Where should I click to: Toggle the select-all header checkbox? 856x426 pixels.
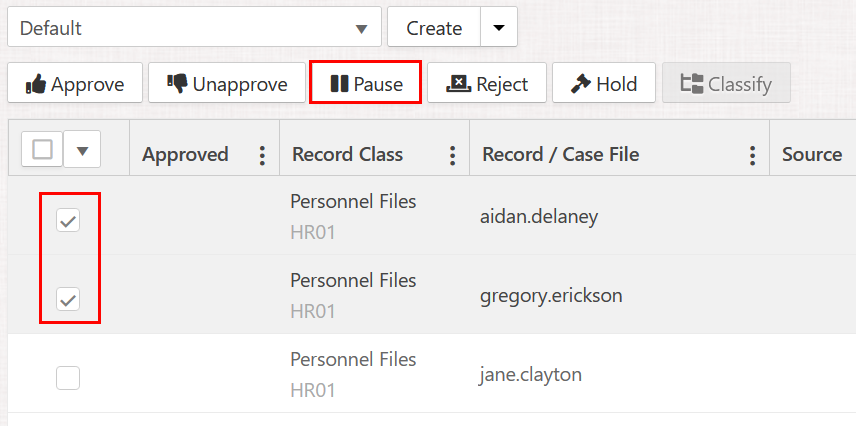[x=43, y=150]
